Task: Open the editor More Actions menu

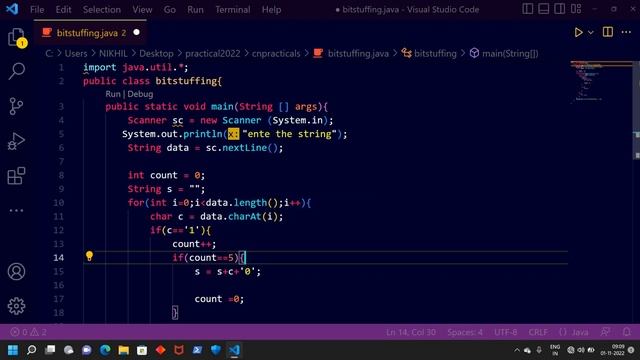Action: click(626, 32)
